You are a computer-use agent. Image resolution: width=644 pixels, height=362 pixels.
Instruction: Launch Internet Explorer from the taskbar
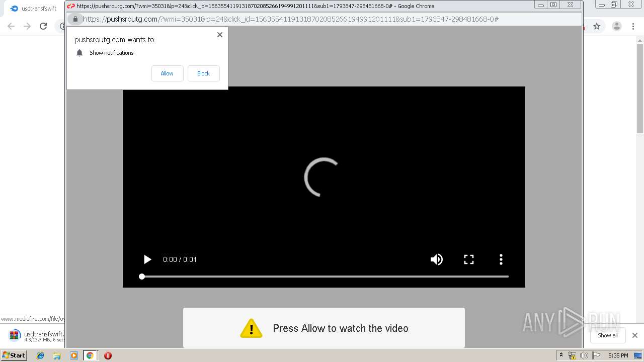pos(40,355)
